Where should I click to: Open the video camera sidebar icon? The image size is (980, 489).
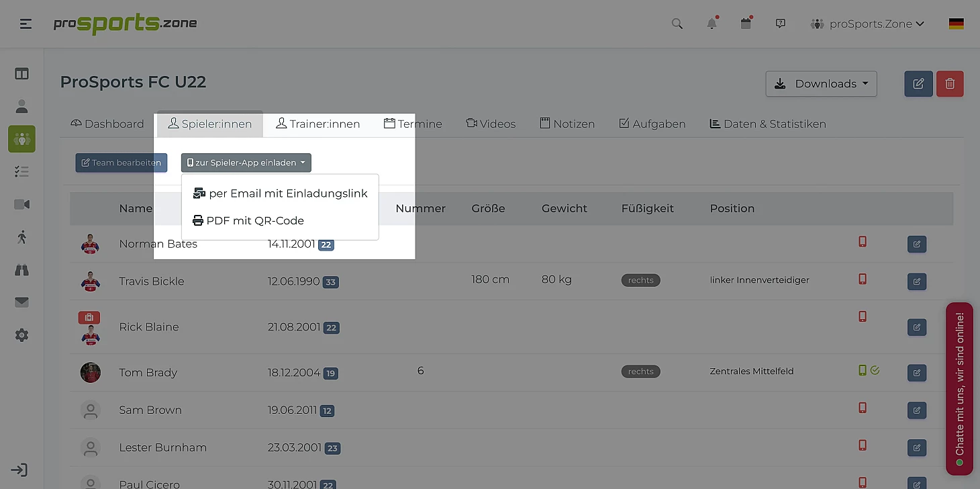tap(21, 204)
